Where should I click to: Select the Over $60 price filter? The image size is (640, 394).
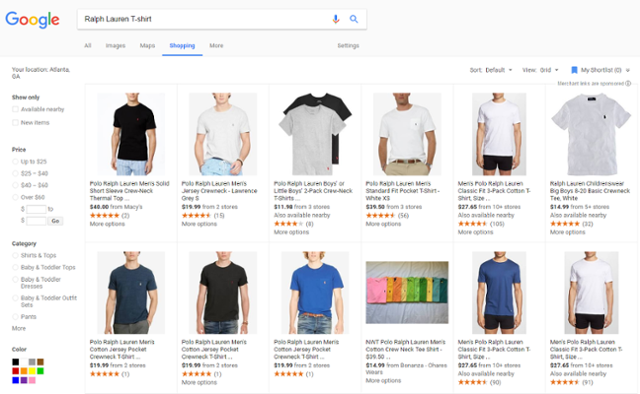coord(16,197)
